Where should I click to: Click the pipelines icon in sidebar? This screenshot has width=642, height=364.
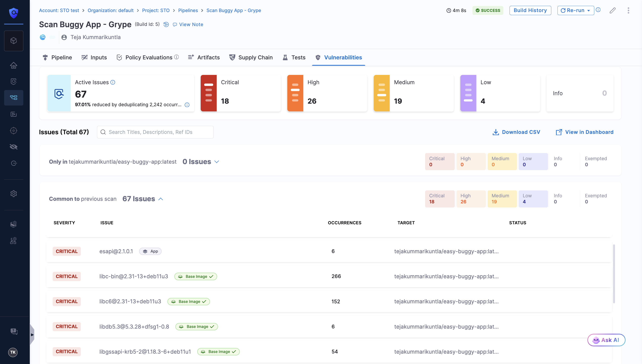[14, 98]
